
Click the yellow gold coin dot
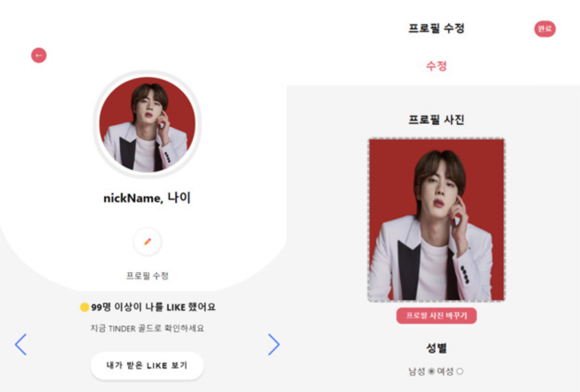85,307
